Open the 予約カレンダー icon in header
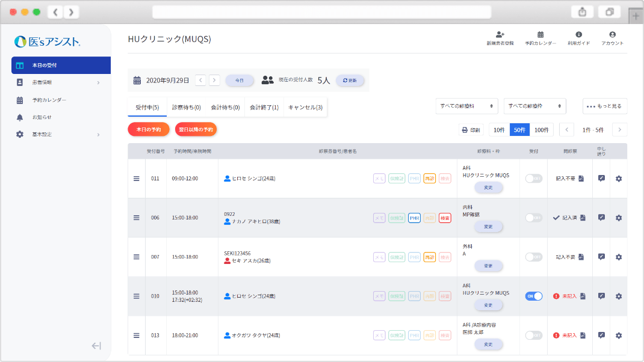The width and height of the screenshot is (644, 362). [x=540, y=35]
